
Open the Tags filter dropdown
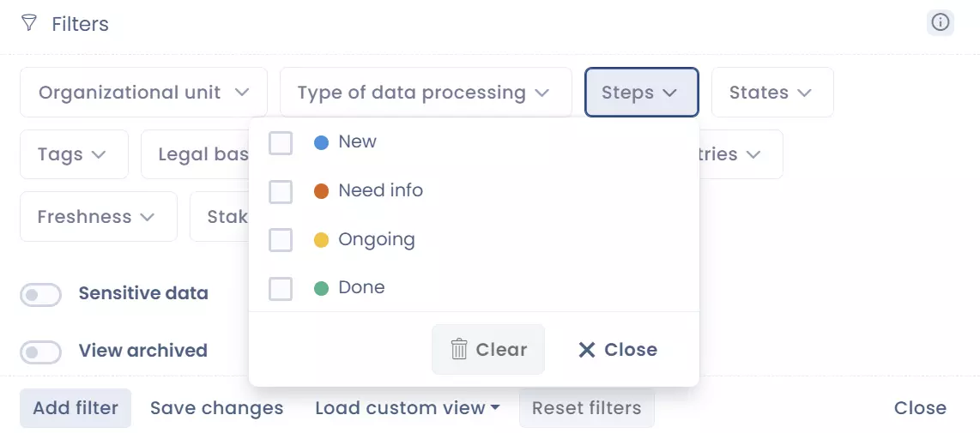click(x=73, y=154)
